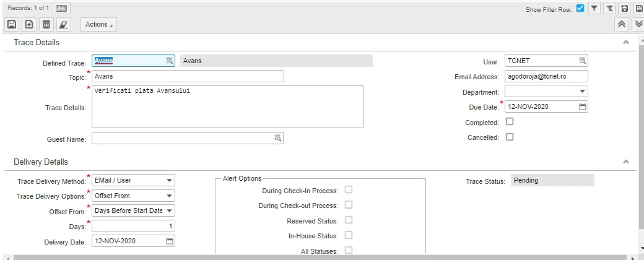
Task: Enable In-House Status alert option
Action: (348, 235)
